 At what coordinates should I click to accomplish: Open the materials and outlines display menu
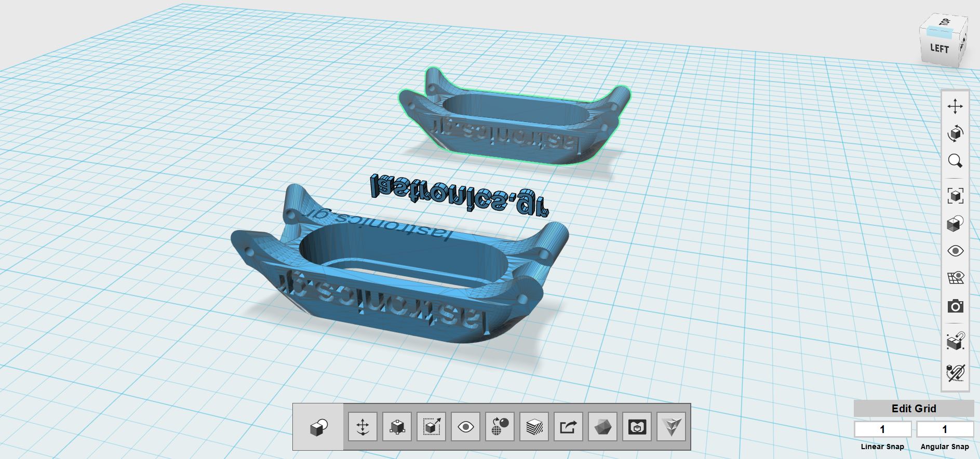pos(955,224)
